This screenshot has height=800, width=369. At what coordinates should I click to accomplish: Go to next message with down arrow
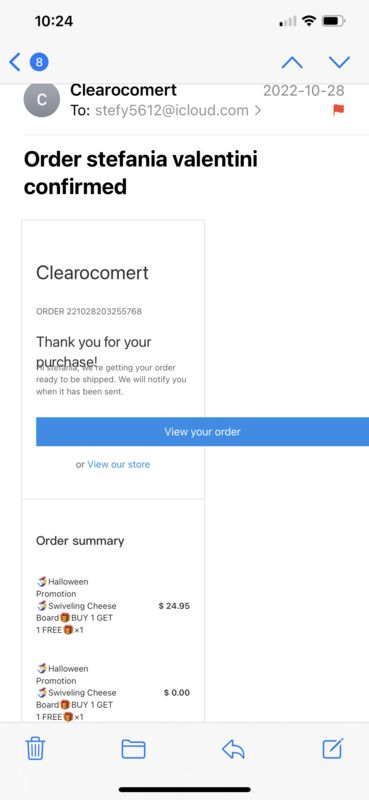[x=339, y=62]
